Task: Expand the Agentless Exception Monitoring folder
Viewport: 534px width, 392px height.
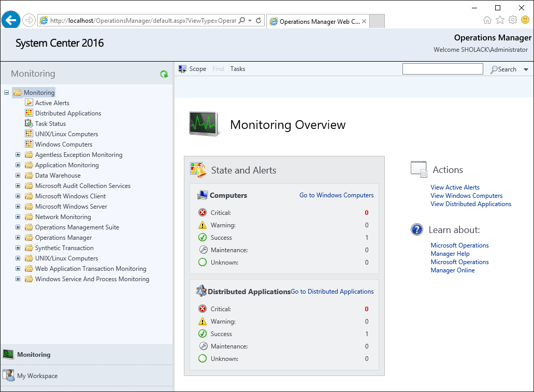Action: click(x=18, y=155)
